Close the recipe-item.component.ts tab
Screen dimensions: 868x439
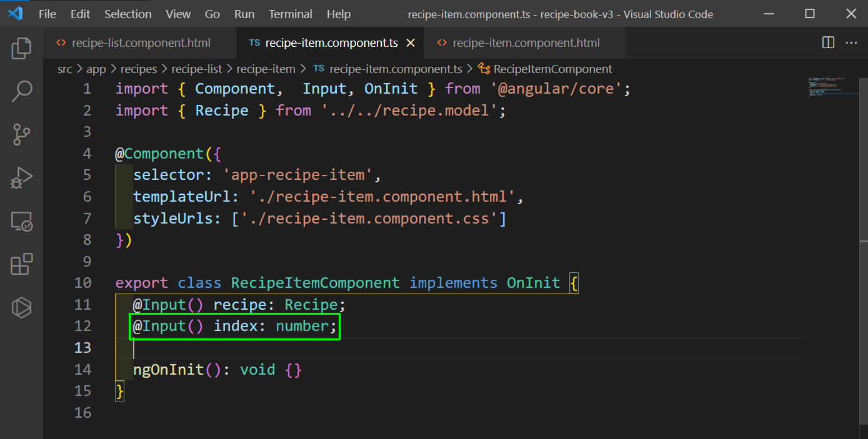(411, 43)
